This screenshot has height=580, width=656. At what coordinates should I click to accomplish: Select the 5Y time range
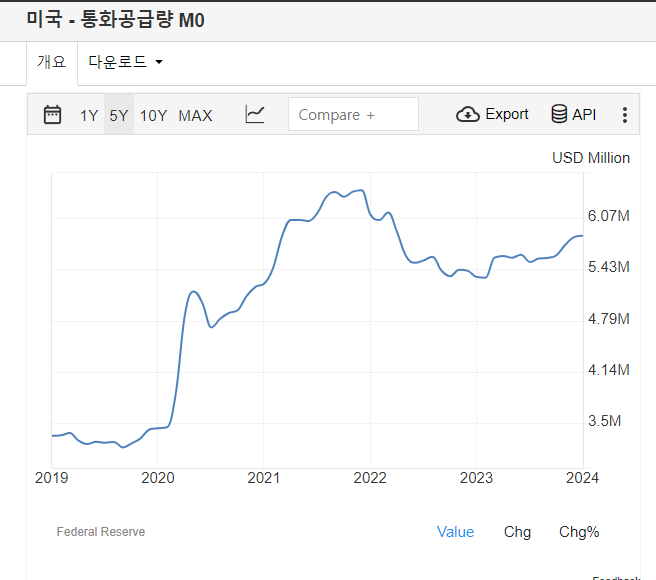119,115
